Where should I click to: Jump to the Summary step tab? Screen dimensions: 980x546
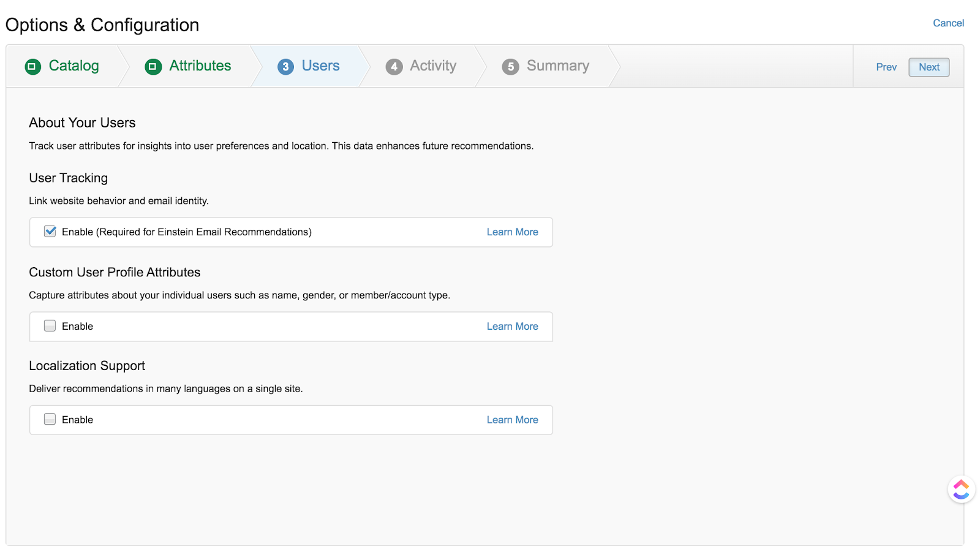click(x=557, y=66)
